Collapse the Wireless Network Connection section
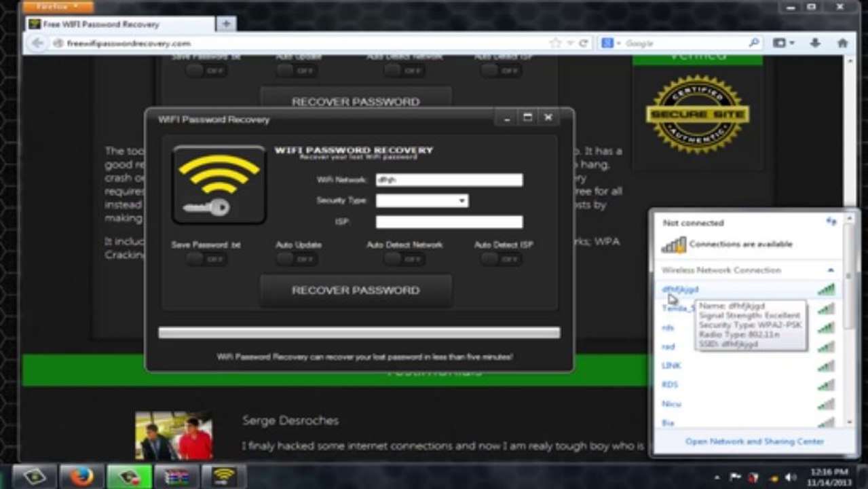The height and width of the screenshot is (489, 868). point(830,270)
